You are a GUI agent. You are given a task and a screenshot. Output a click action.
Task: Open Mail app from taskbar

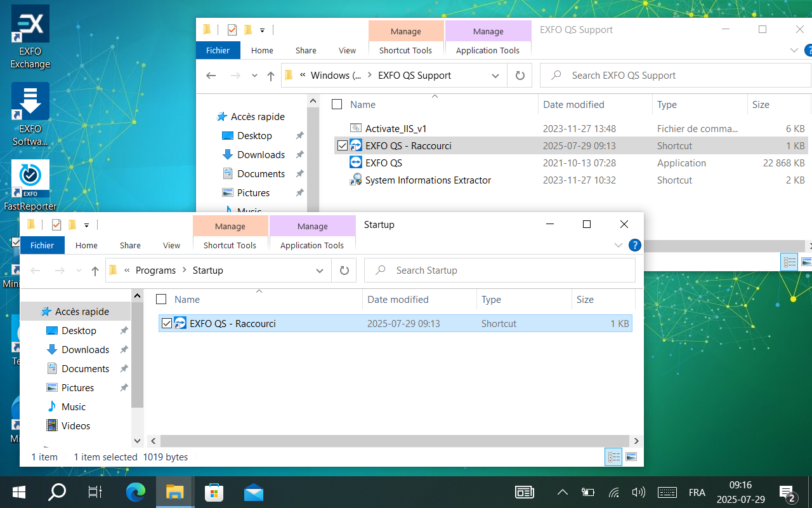pos(253,492)
